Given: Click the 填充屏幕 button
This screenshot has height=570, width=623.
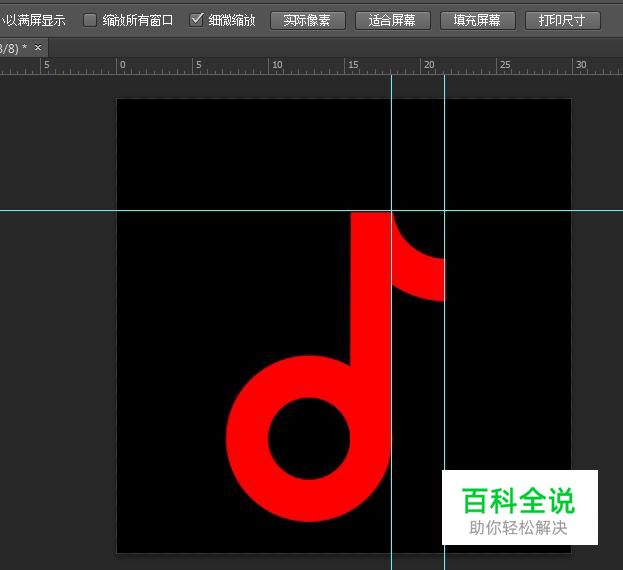Looking at the screenshot, I should pos(478,20).
